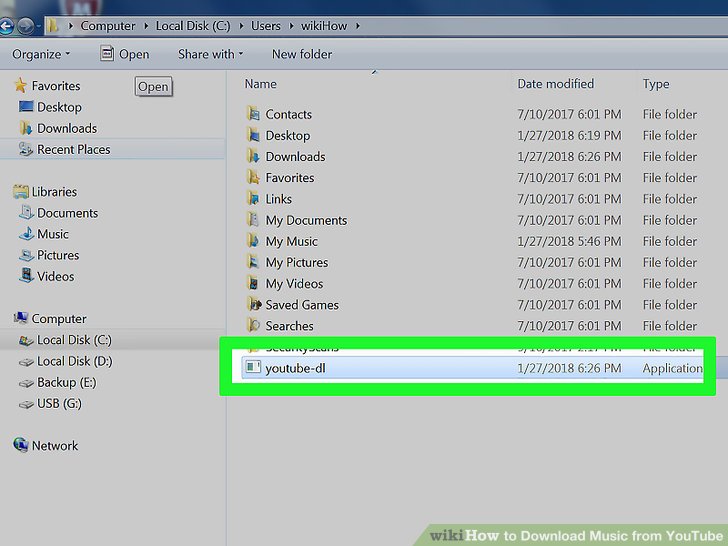Click the My Music folder icon
The height and width of the screenshot is (546, 728).
click(253, 241)
